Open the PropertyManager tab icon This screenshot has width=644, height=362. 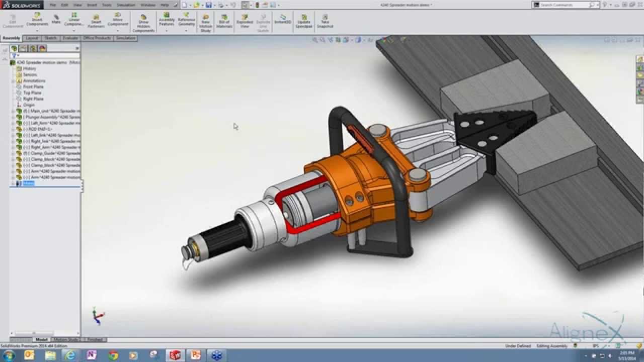24,48
